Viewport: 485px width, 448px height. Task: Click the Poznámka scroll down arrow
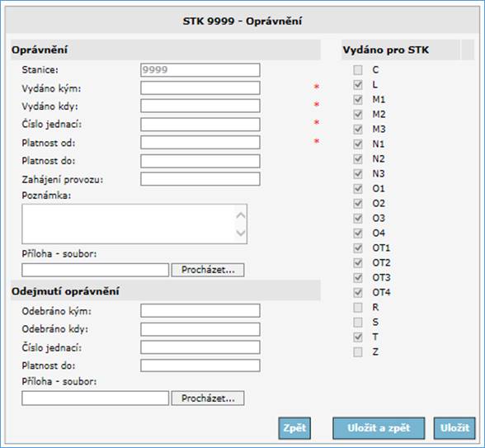pyautogui.click(x=241, y=233)
